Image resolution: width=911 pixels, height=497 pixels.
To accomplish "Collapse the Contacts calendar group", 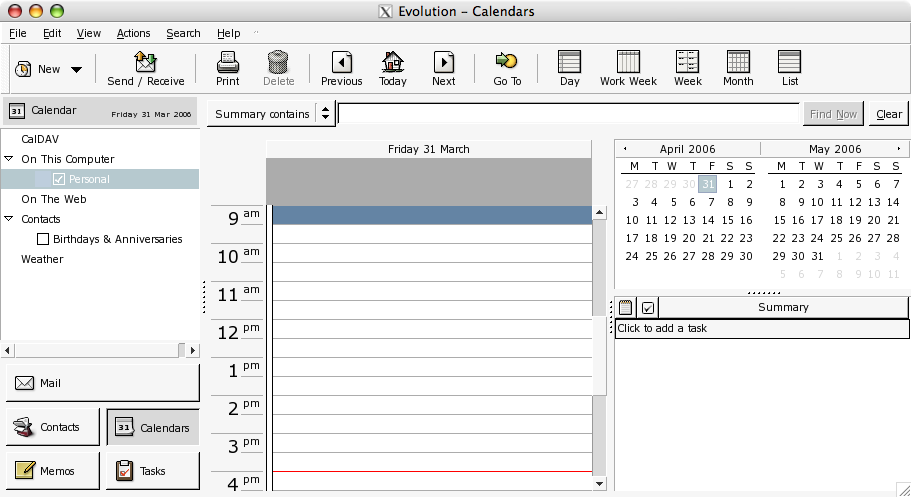I will click(x=9, y=219).
